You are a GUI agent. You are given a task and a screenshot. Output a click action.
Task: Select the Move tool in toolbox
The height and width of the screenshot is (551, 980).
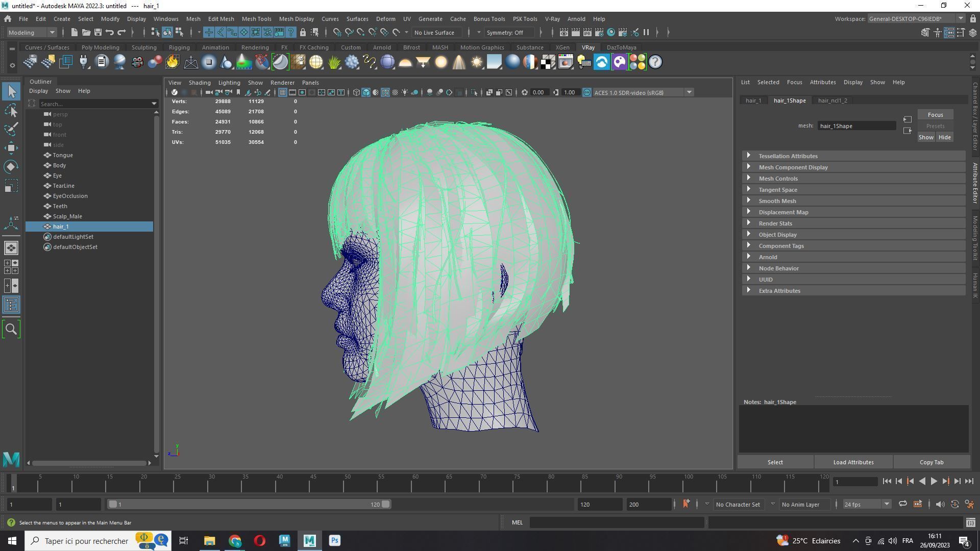click(x=11, y=148)
